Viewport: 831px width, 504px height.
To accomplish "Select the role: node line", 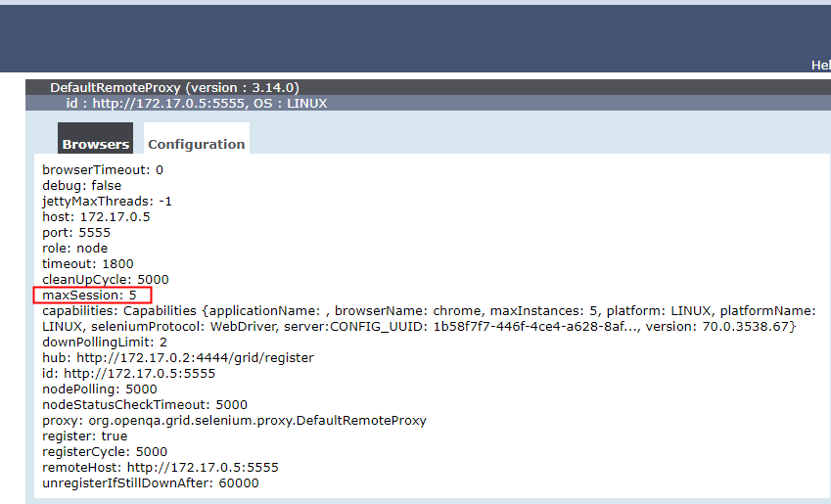I will pyautogui.click(x=74, y=248).
